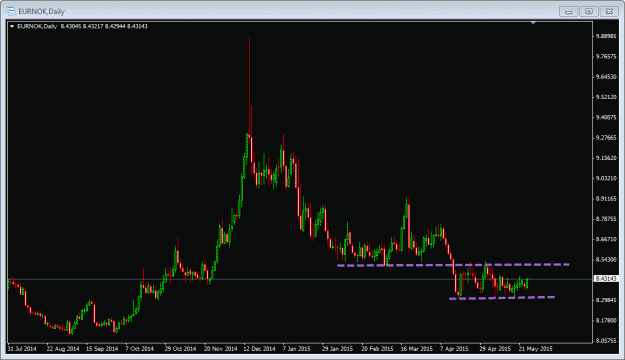Click the 15 Sep 2014 date label

coord(102,349)
